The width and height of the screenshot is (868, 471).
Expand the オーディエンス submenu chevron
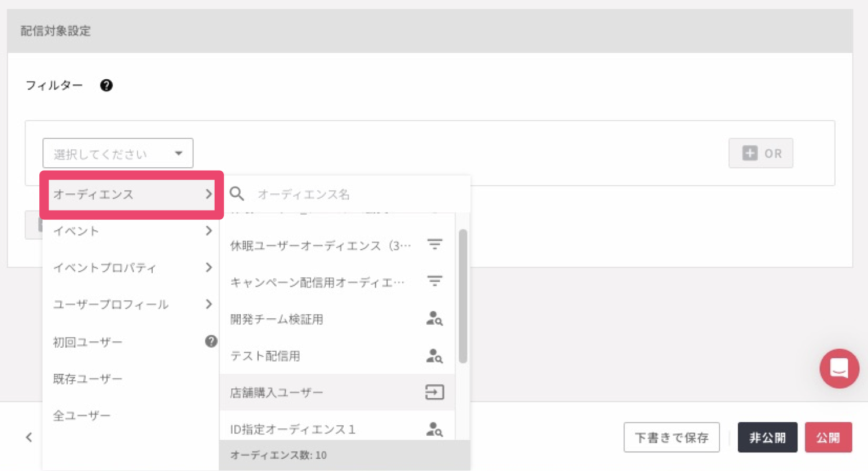click(209, 194)
